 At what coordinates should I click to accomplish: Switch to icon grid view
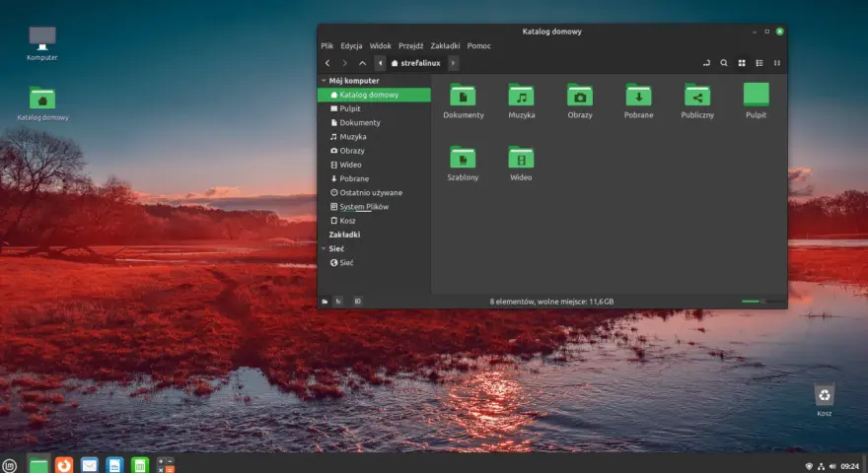coord(741,63)
